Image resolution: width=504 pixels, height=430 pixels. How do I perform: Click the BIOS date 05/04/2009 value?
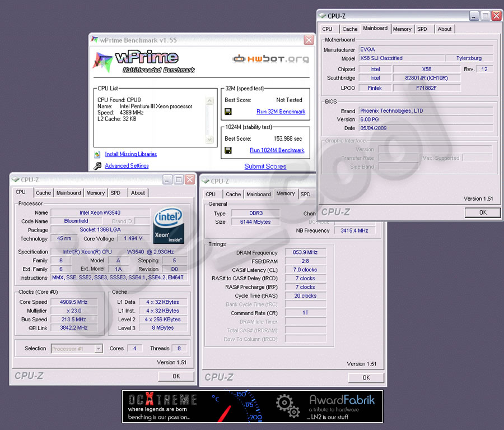(426, 128)
